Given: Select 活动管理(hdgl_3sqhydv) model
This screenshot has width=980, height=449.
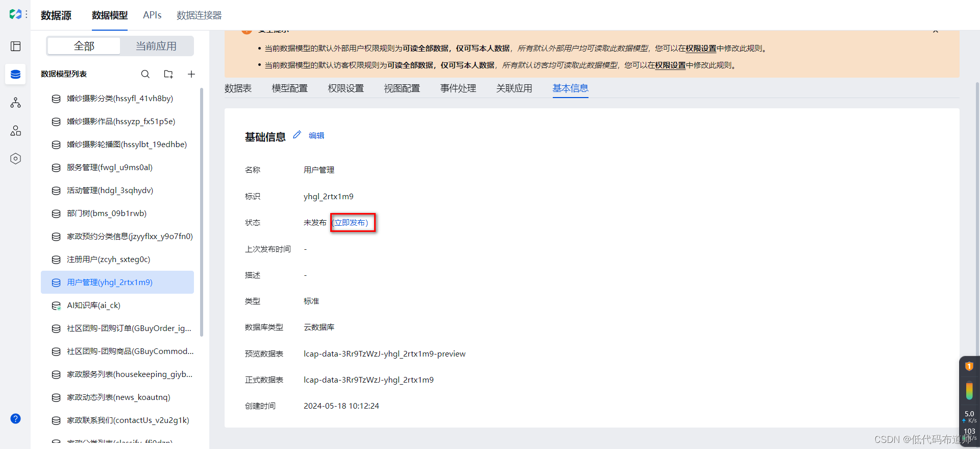Looking at the screenshot, I should [117, 191].
